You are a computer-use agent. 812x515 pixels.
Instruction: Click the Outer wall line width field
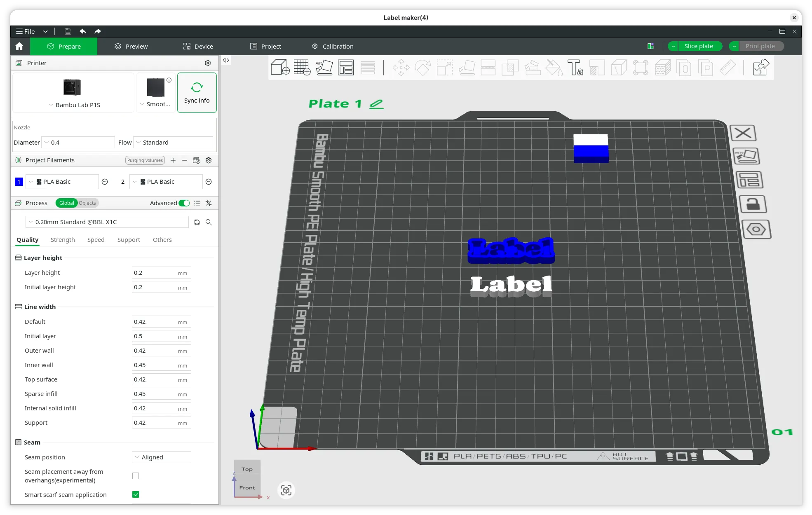(161, 351)
